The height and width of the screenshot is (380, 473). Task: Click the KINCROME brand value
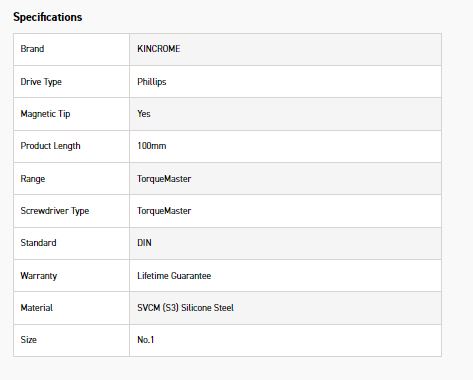[x=159, y=49]
